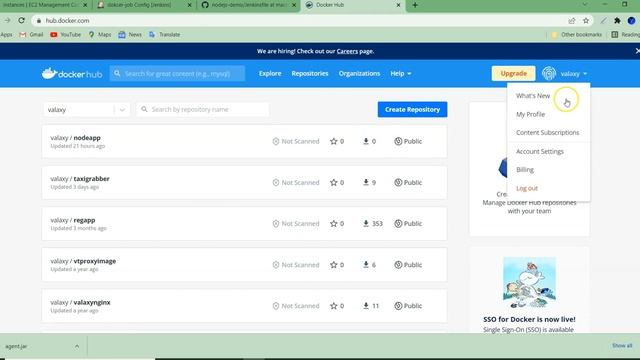The image size is (640, 360).
Task: Click the yellow Upgrade button
Action: (x=513, y=73)
